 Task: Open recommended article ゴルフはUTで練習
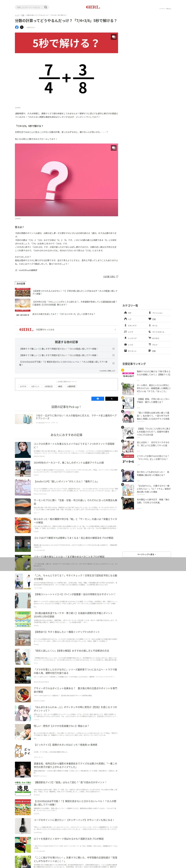(66, 544)
